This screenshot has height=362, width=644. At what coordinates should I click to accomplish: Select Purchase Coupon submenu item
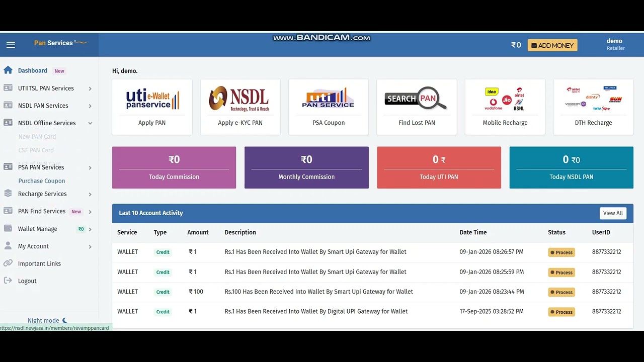pos(42,180)
